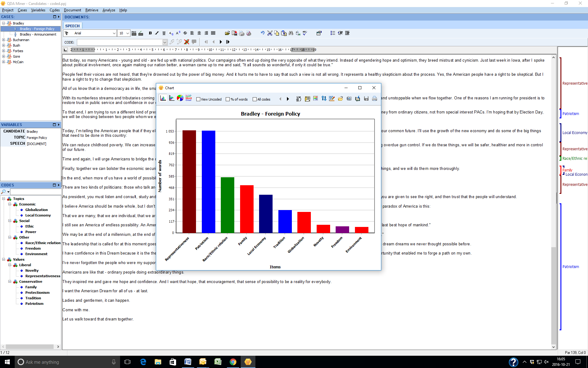This screenshot has width=588, height=368.
Task: Open the CODE selection dropdown
Action: [x=165, y=42]
